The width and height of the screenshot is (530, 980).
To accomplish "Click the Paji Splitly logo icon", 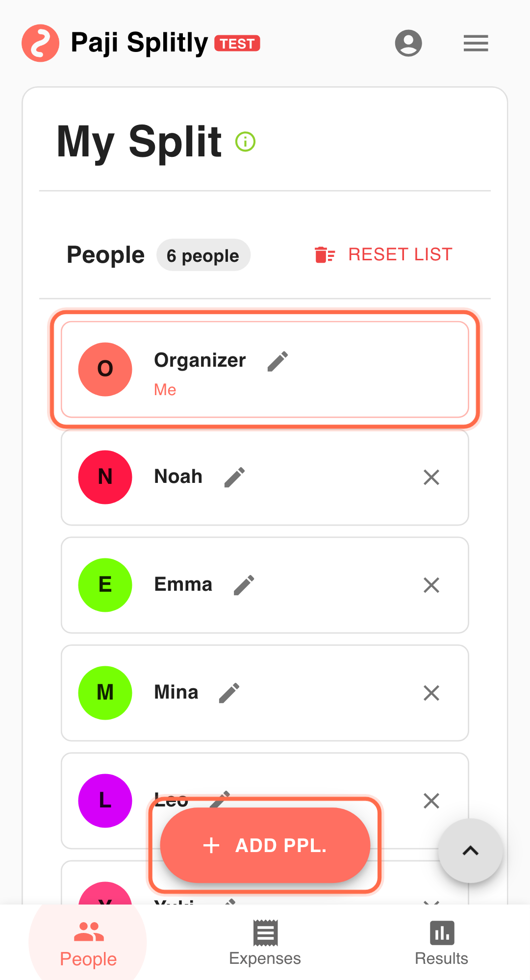I will coord(41,43).
